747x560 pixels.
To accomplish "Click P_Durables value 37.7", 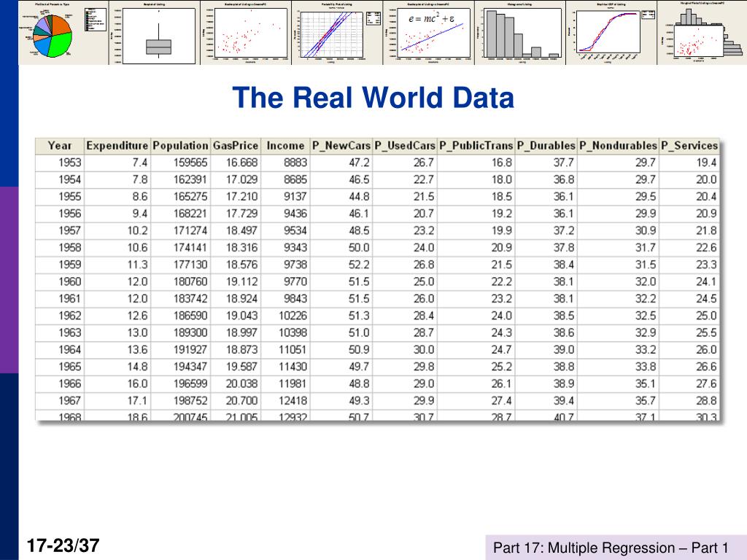I will [x=564, y=163].
